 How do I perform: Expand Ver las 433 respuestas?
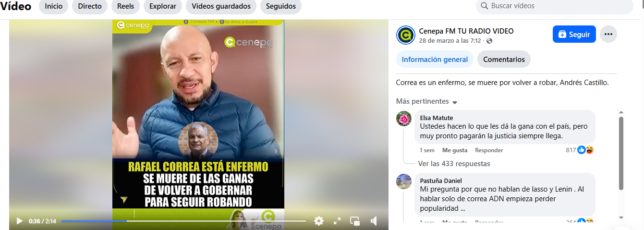point(454,164)
